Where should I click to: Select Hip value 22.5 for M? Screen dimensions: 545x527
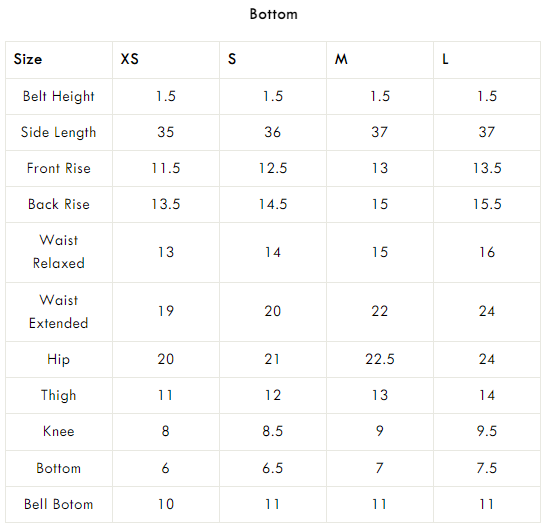[380, 359]
